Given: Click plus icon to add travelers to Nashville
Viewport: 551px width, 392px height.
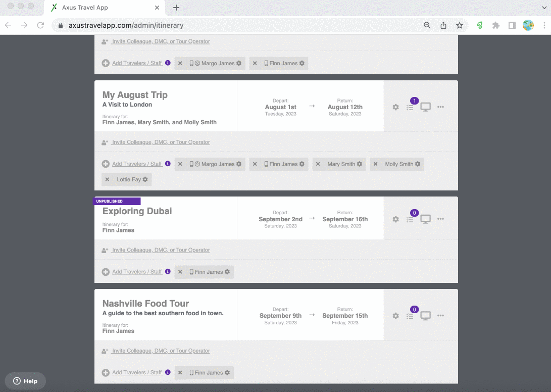Looking at the screenshot, I should 106,373.
